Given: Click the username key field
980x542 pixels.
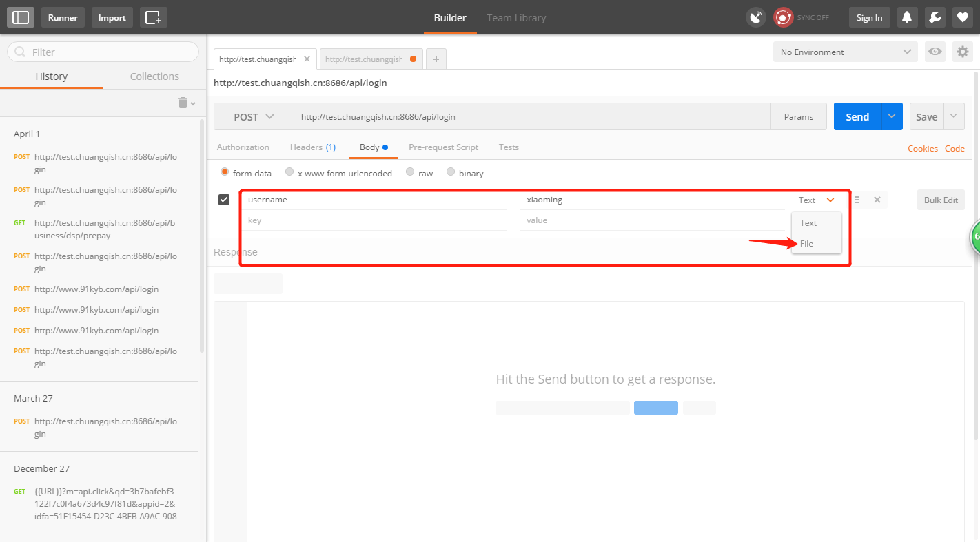Looking at the screenshot, I should [x=374, y=200].
